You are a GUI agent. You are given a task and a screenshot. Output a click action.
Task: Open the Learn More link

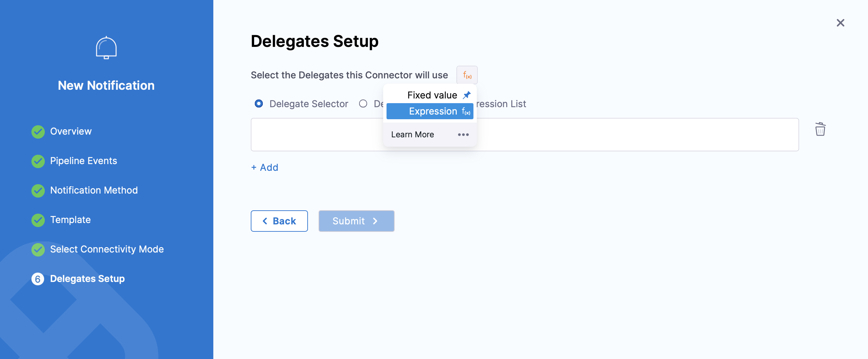point(413,135)
